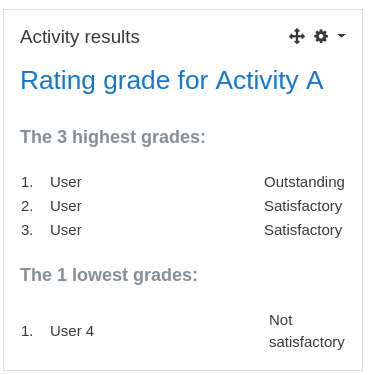Screen dimensions: 370x375
Task: Click the User ranked first in highest grades
Action: pos(66,182)
